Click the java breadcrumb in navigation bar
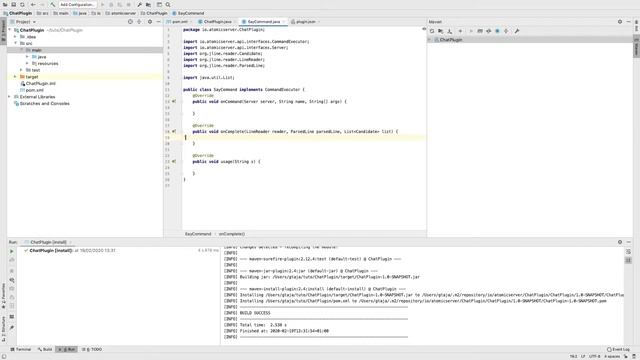 point(80,13)
